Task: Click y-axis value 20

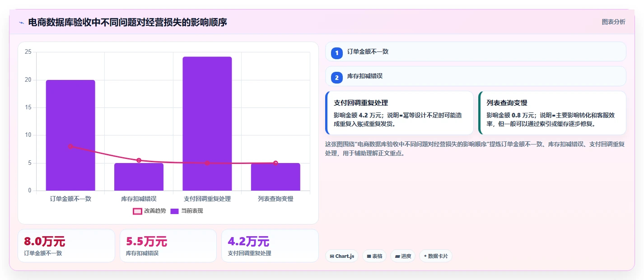Action: point(28,80)
